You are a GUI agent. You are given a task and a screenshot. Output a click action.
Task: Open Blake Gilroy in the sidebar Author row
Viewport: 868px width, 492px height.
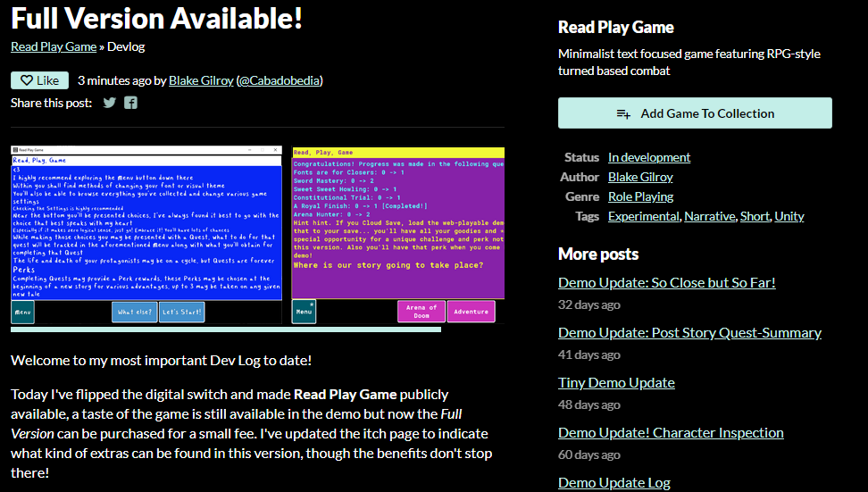(640, 177)
